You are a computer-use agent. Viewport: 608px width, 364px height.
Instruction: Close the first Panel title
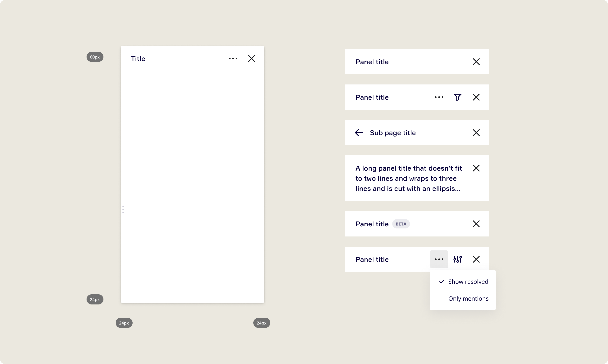(476, 61)
